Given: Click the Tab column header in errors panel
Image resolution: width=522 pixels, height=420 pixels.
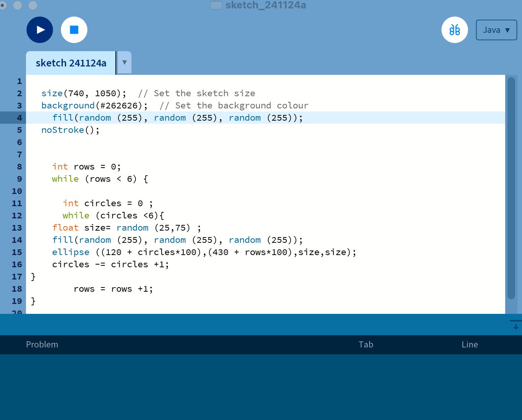Looking at the screenshot, I should click(x=366, y=344).
